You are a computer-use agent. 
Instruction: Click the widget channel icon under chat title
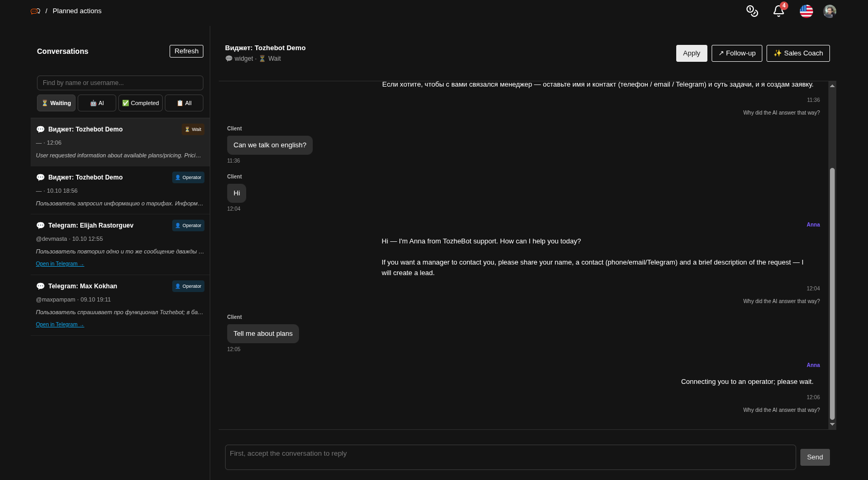[x=229, y=59]
